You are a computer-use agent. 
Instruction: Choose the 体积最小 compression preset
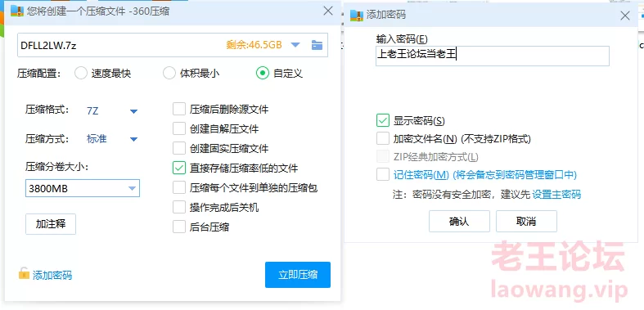coord(169,74)
